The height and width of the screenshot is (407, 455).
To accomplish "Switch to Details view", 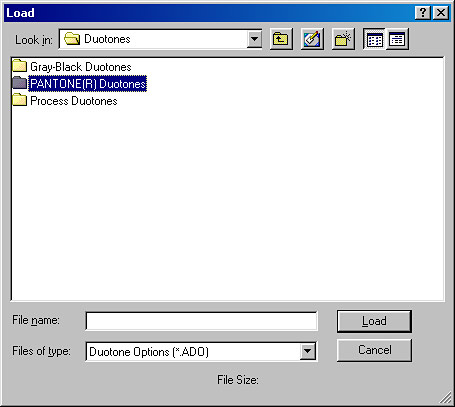I will click(397, 39).
